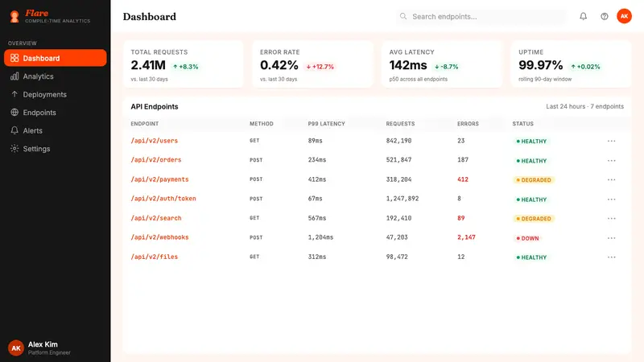
Task: Click the Endpoints globe icon
Action: point(14,112)
